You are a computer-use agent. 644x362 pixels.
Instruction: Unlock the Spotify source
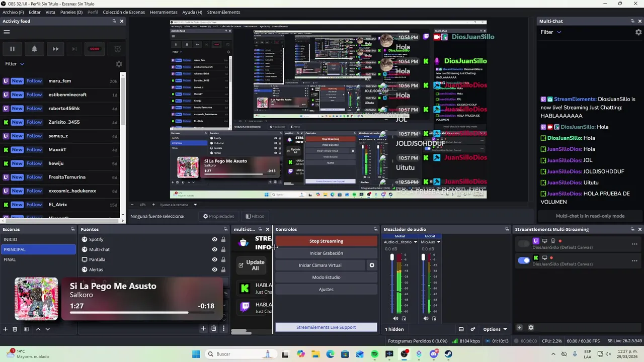click(223, 239)
